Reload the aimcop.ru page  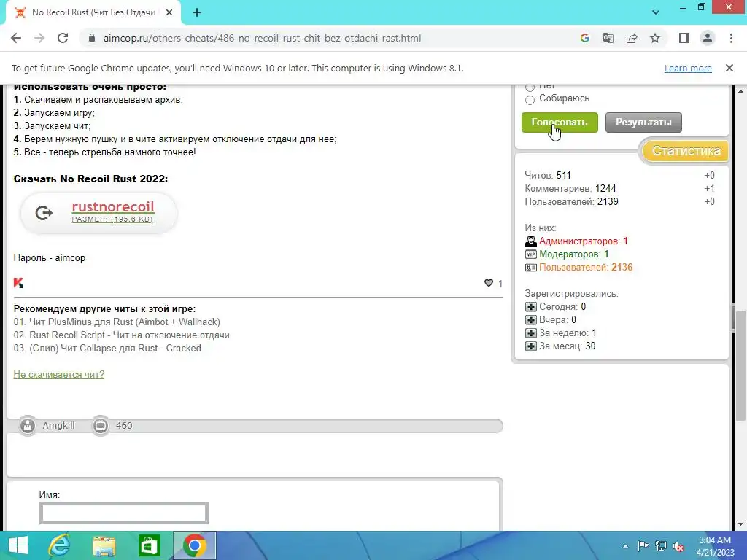click(63, 38)
